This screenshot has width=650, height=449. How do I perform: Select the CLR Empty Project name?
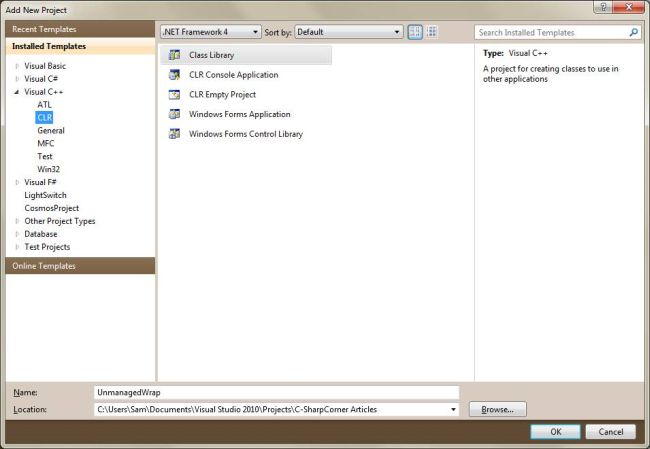(x=222, y=95)
